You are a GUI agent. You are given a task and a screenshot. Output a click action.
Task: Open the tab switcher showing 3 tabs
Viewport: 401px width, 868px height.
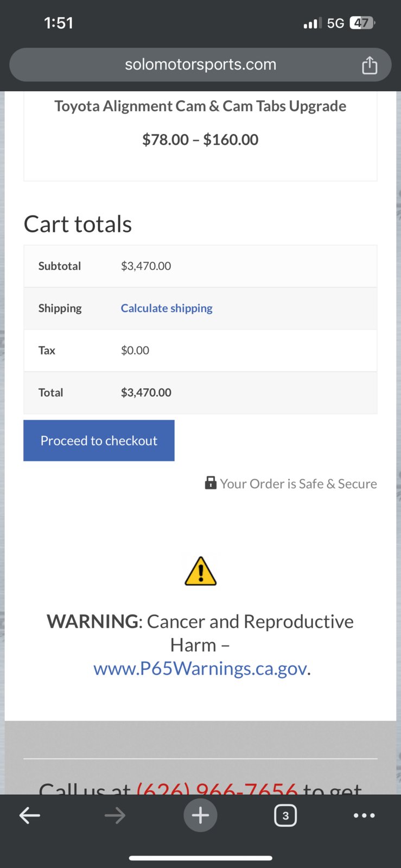tap(285, 815)
